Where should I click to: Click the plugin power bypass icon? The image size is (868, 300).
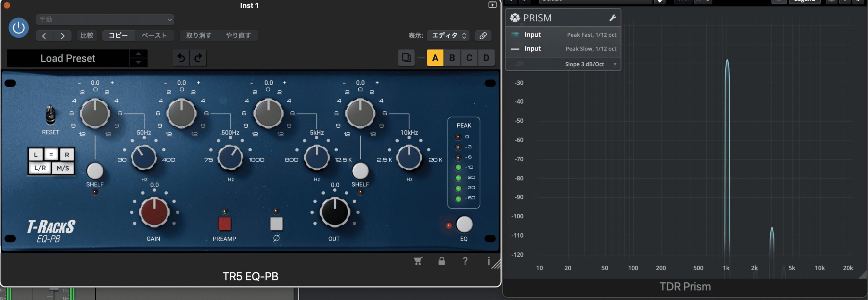(18, 28)
